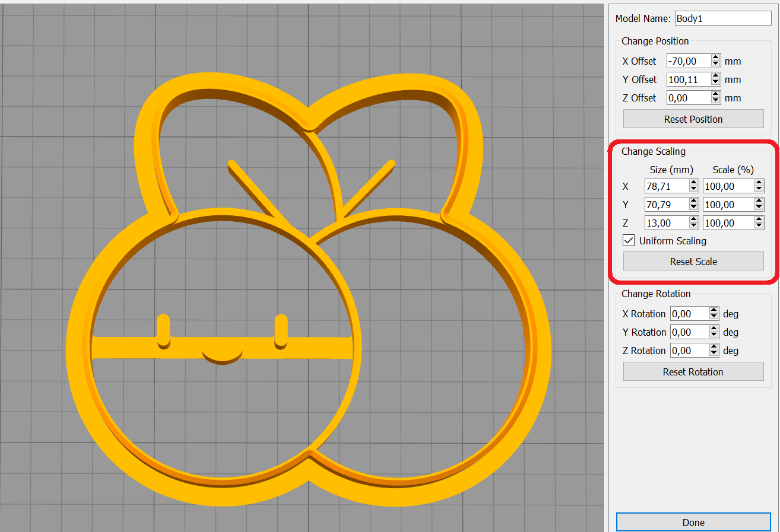Click the Reset Rotation button
780x532 pixels.
693,372
